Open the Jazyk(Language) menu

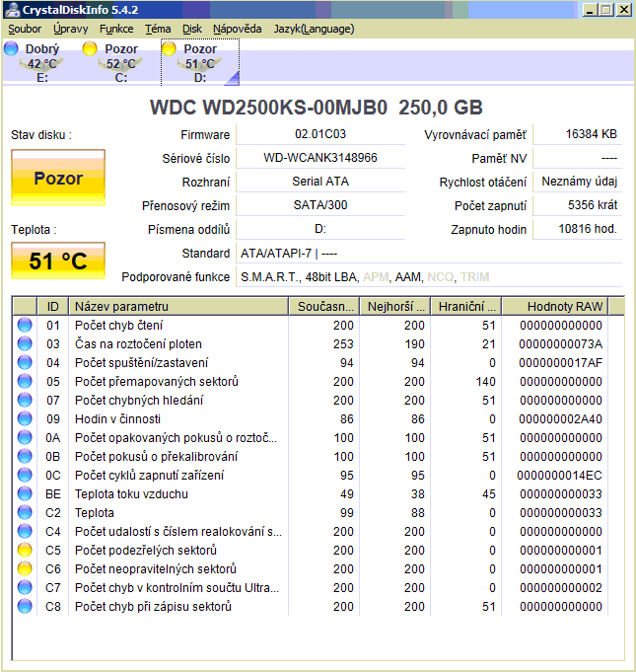tap(314, 29)
